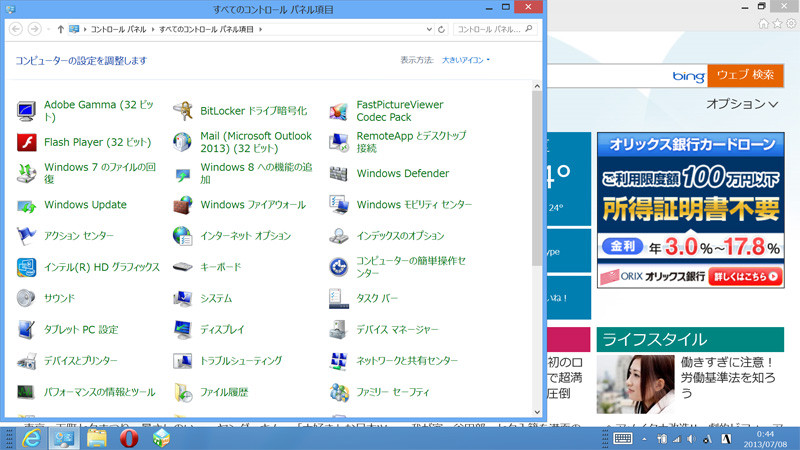Open Windows 8 への機能の追加 icon
800x450 pixels.
pyautogui.click(x=182, y=173)
